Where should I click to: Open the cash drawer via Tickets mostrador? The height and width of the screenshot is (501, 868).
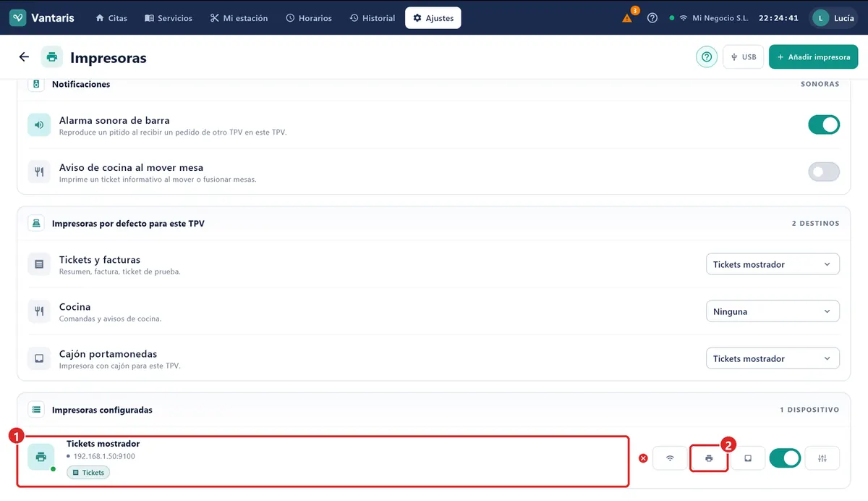pyautogui.click(x=748, y=458)
